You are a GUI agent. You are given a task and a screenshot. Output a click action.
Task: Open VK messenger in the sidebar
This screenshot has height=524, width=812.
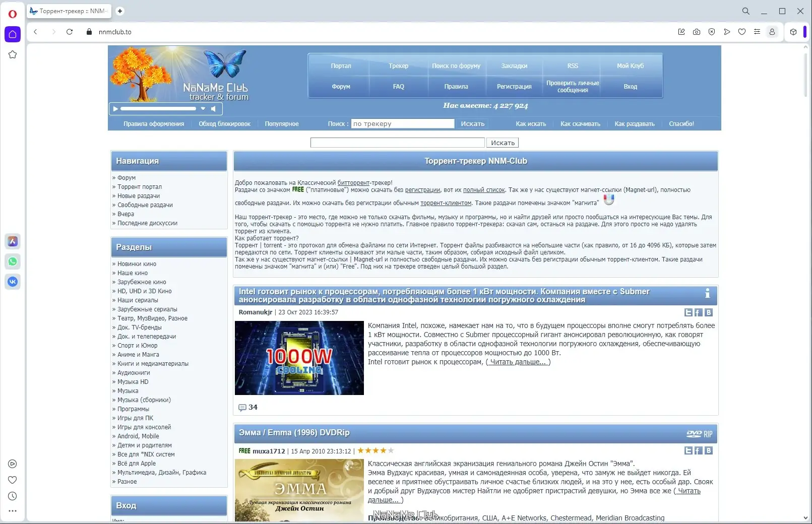(x=13, y=282)
